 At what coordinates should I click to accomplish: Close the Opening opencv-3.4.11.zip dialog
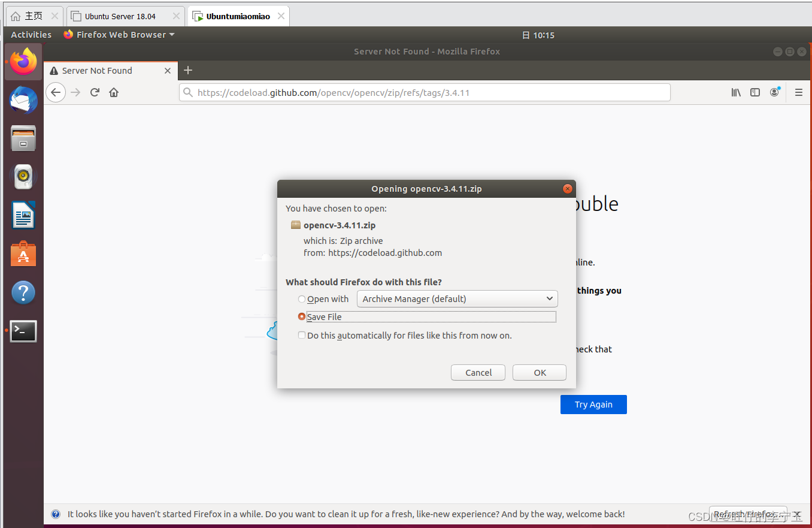(568, 189)
